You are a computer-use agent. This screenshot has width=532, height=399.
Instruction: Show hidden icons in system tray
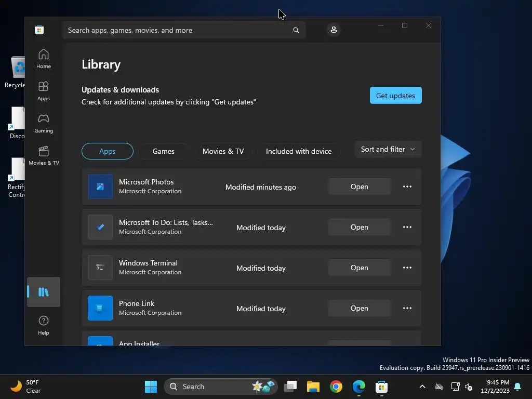pos(422,387)
